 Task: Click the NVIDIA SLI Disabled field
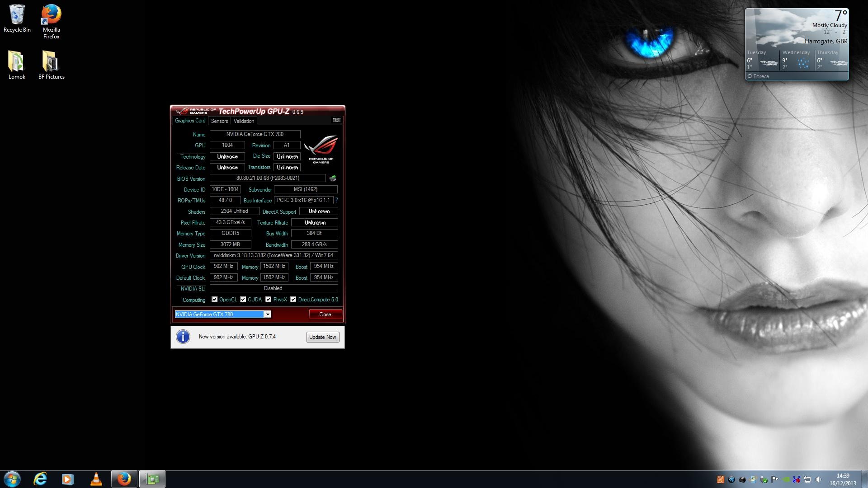coord(274,288)
